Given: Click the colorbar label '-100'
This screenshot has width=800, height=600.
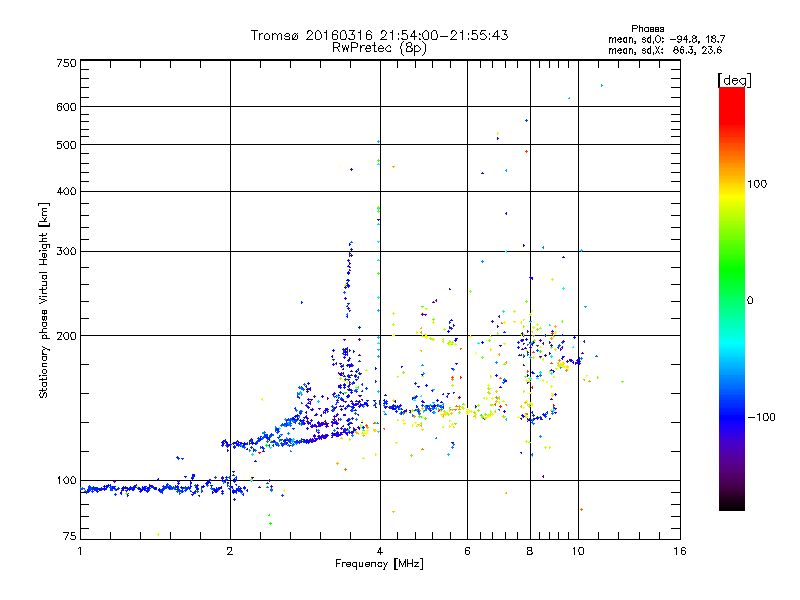Looking at the screenshot, I should click(x=761, y=417).
